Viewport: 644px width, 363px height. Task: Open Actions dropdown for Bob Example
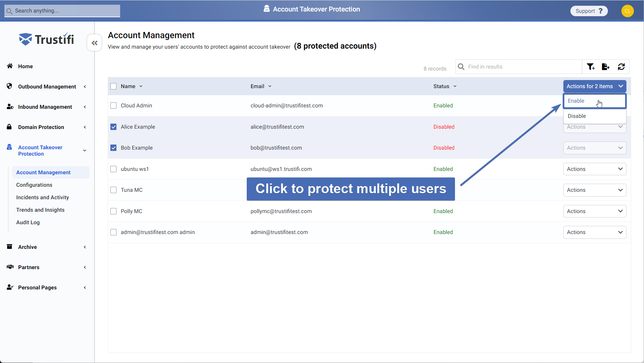pyautogui.click(x=595, y=148)
